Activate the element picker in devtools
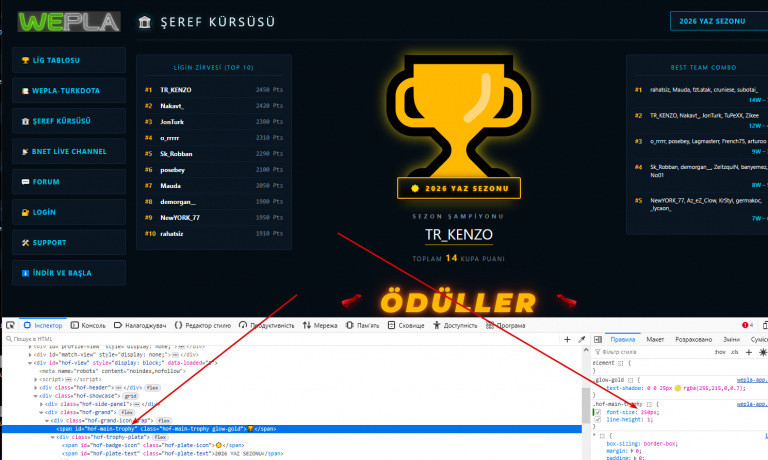This screenshot has height=460, width=768. click(x=10, y=325)
